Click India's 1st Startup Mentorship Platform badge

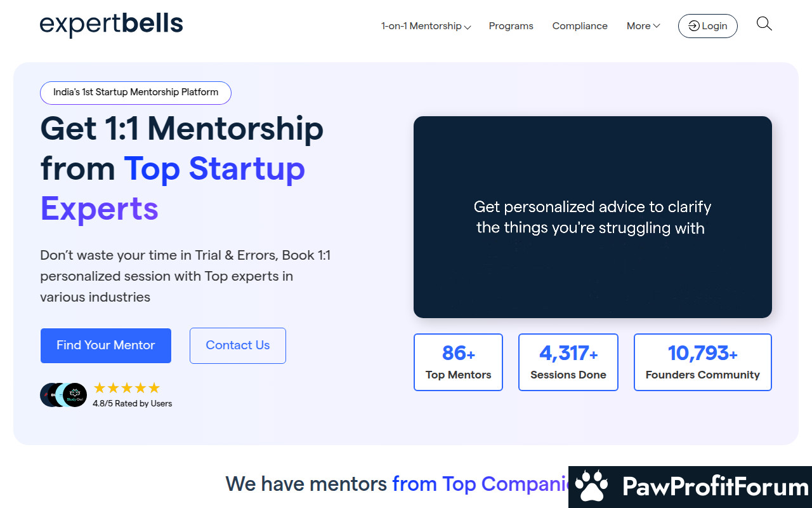click(x=136, y=93)
